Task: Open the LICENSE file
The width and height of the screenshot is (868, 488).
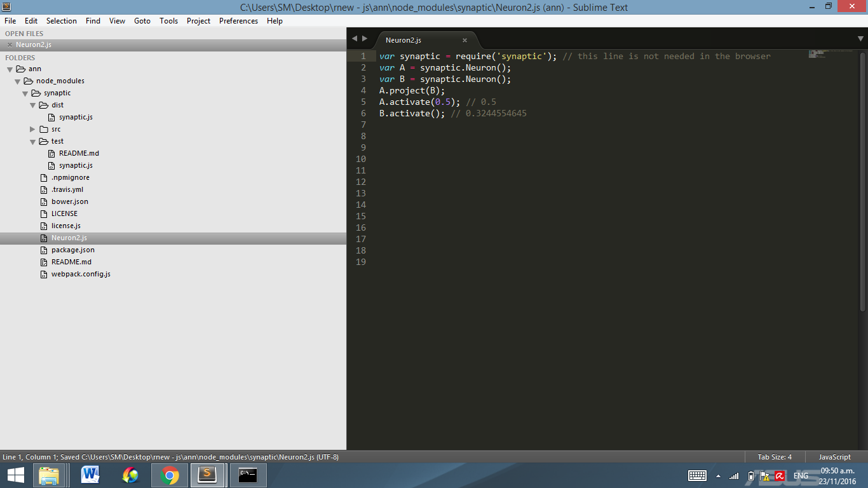Action: (x=64, y=213)
